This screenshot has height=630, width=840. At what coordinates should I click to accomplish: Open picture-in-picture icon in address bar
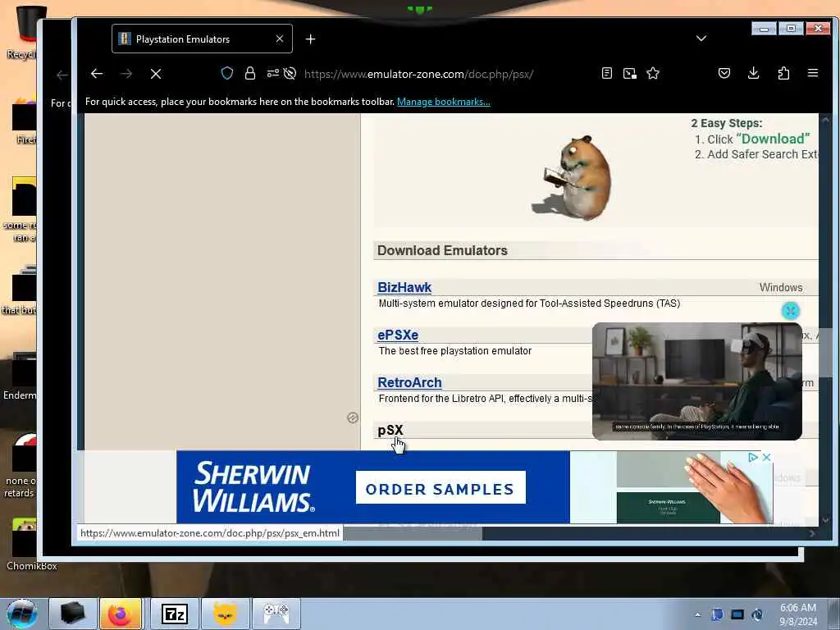(629, 73)
